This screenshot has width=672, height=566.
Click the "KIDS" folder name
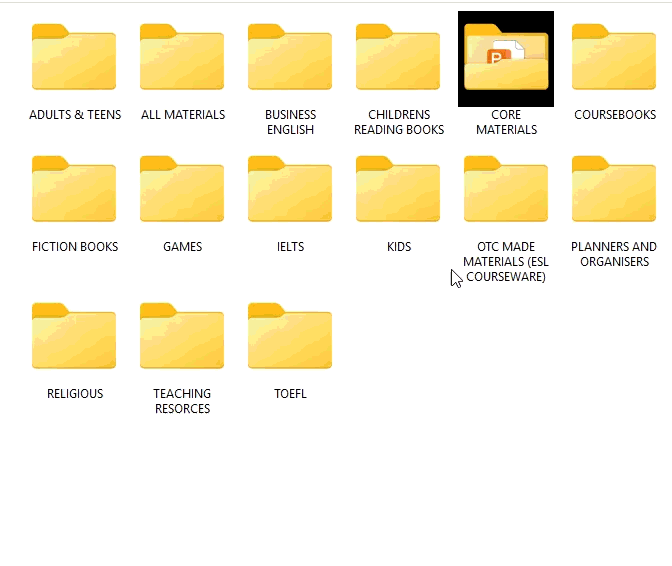399,247
